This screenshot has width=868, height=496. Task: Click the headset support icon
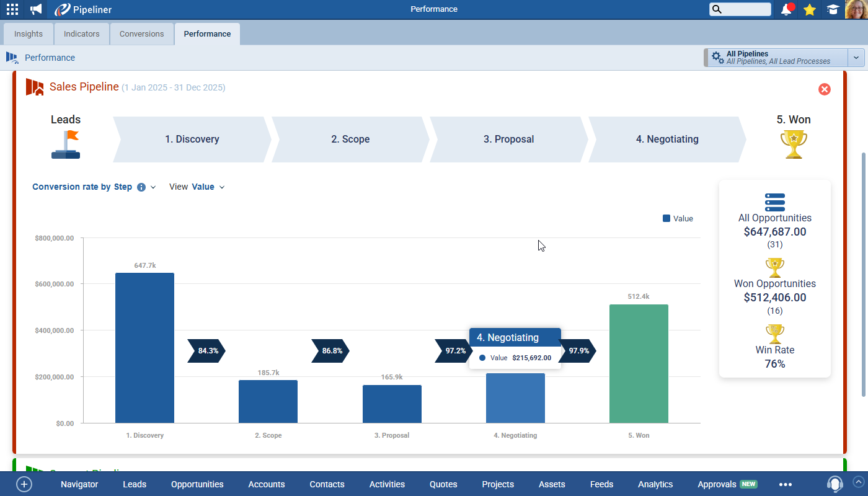point(835,484)
